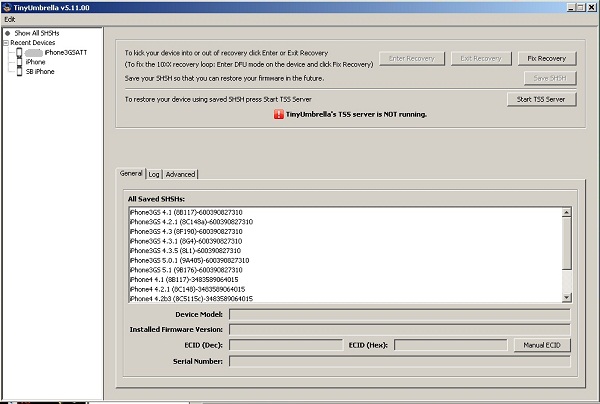Select iPhone4 4.2.1 (8C148) SHSH entry
The height and width of the screenshot is (404, 600).
pyautogui.click(x=188, y=289)
